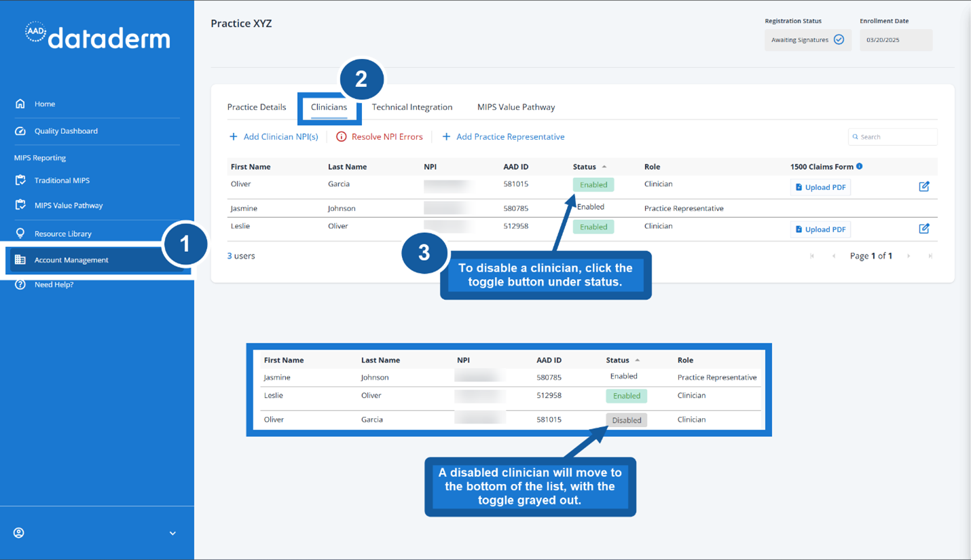Click the grayed-out Disabled toggle for Oliver Garcia

click(x=626, y=419)
